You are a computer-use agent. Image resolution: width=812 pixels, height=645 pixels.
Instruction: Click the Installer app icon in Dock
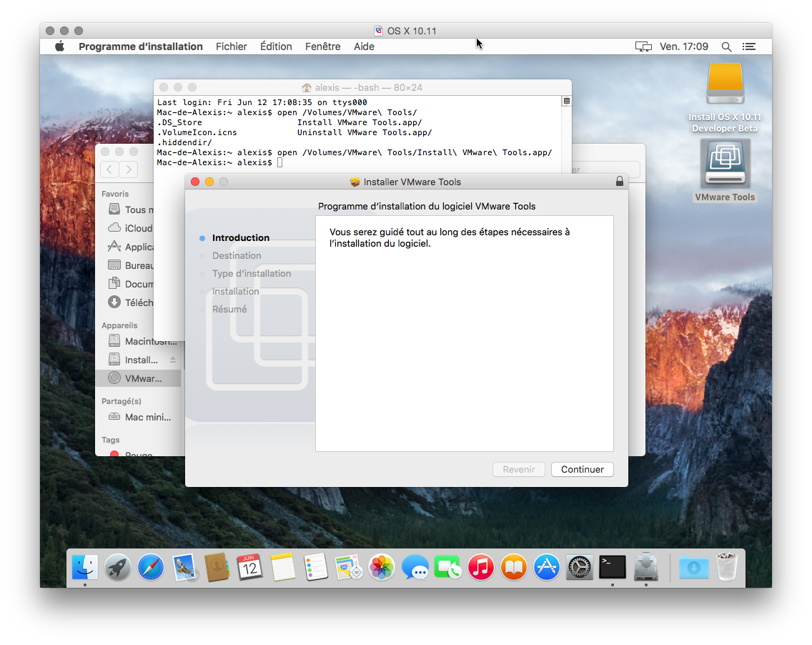click(x=645, y=567)
